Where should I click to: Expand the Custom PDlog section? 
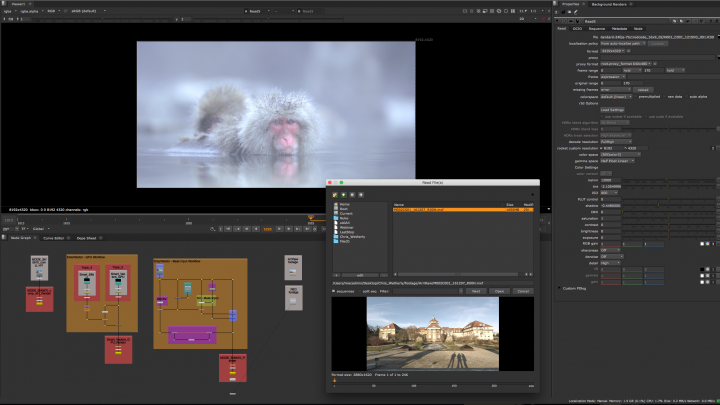[559, 288]
